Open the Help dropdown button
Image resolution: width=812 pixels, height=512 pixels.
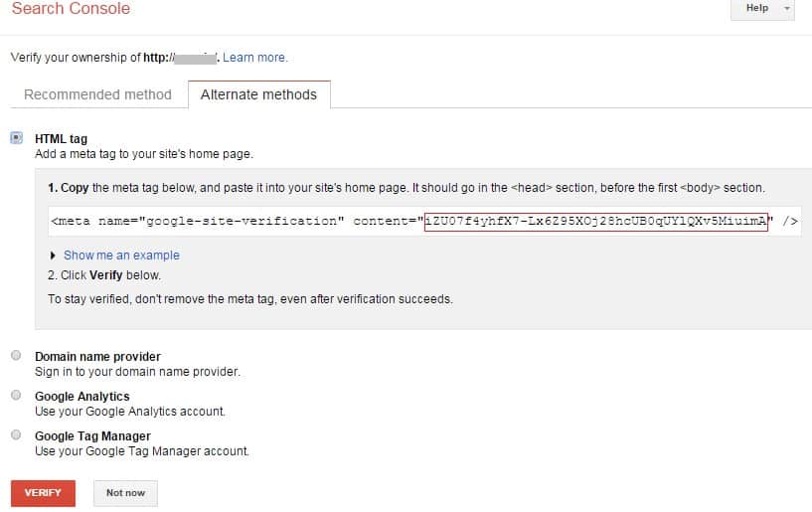coord(762,9)
